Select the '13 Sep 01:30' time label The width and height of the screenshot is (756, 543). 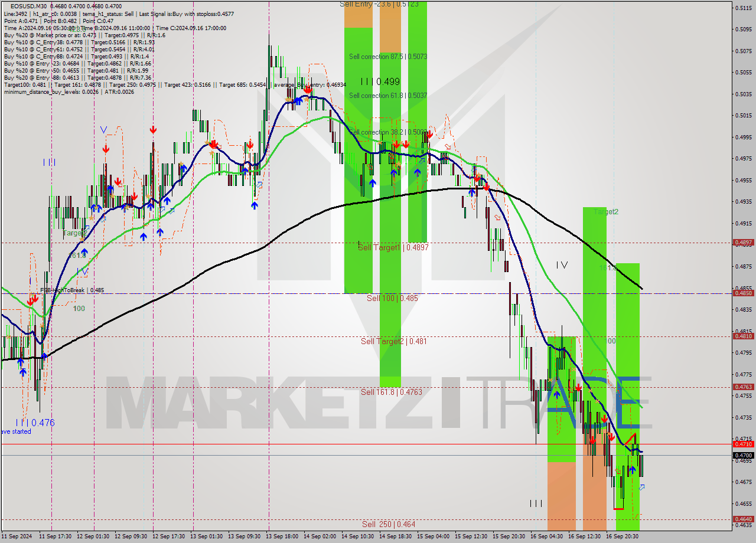207,537
